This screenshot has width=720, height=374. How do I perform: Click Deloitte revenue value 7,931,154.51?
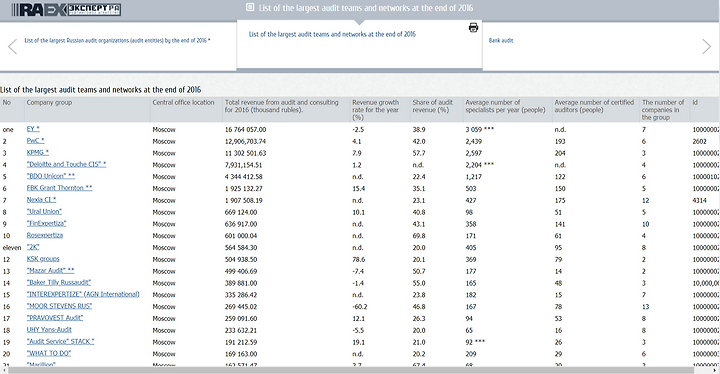pyautogui.click(x=243, y=165)
